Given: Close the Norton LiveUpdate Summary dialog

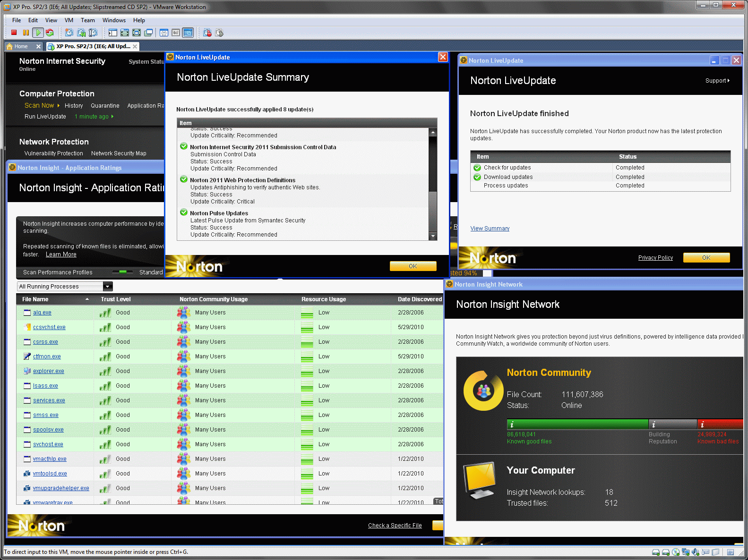Looking at the screenshot, I should click(x=443, y=57).
